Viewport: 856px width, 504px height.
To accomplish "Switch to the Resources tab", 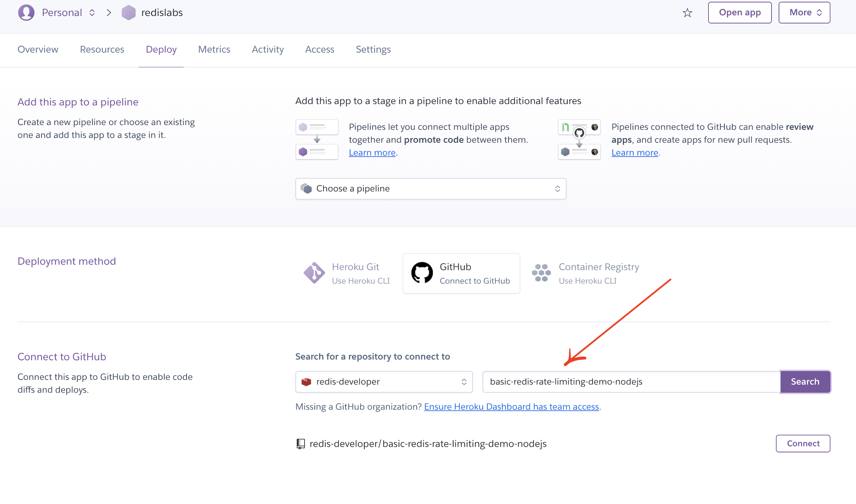I will [102, 49].
